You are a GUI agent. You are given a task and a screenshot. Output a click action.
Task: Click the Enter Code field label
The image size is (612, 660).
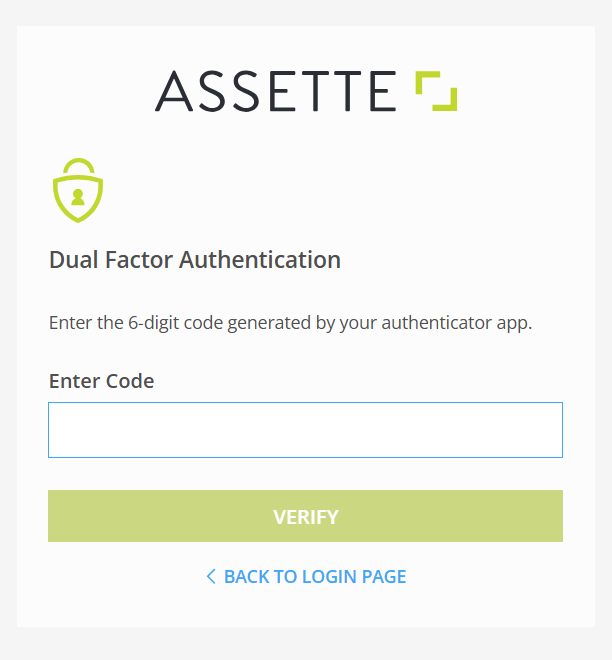(101, 380)
